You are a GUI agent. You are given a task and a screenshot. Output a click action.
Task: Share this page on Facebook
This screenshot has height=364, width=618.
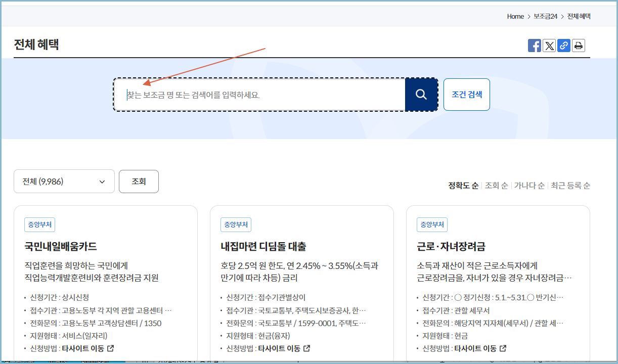(534, 45)
